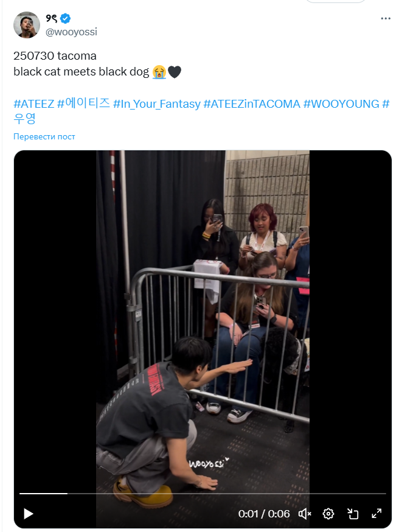Play the video

[29, 514]
